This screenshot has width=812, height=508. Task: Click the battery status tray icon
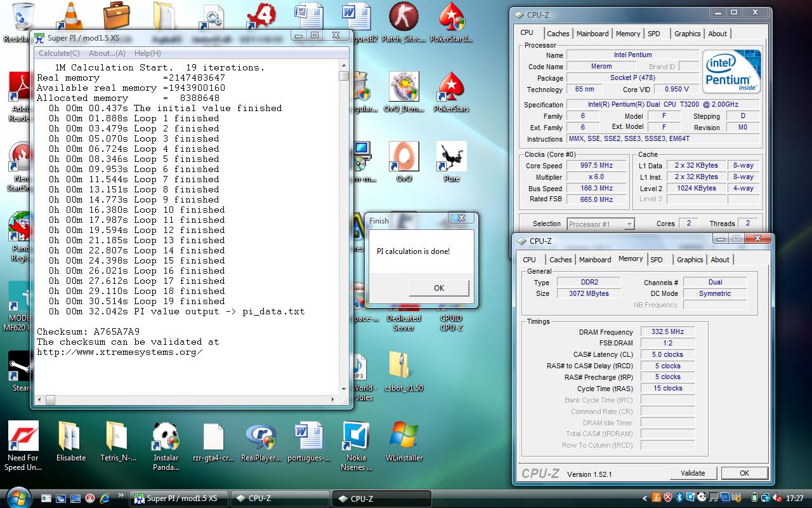(x=755, y=498)
